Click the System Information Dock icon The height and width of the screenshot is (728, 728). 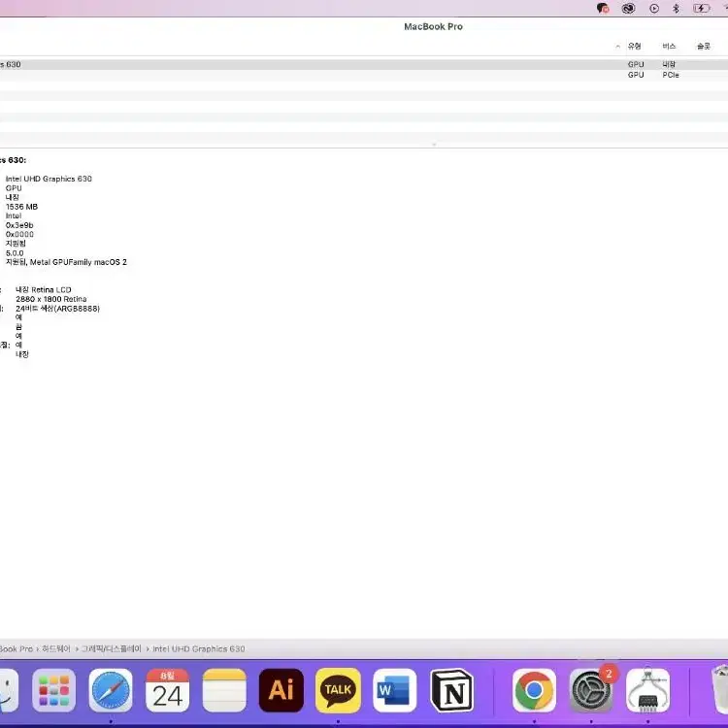647,690
